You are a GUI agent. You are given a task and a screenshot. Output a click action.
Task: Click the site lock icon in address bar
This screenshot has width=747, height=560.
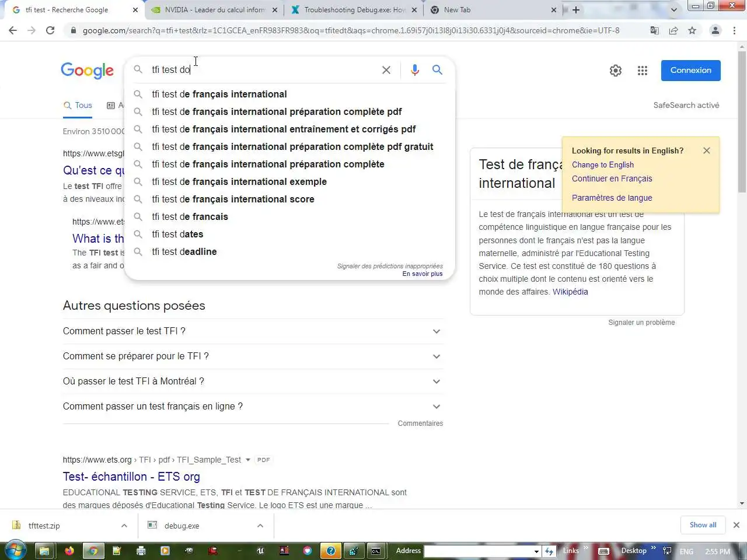[73, 30]
